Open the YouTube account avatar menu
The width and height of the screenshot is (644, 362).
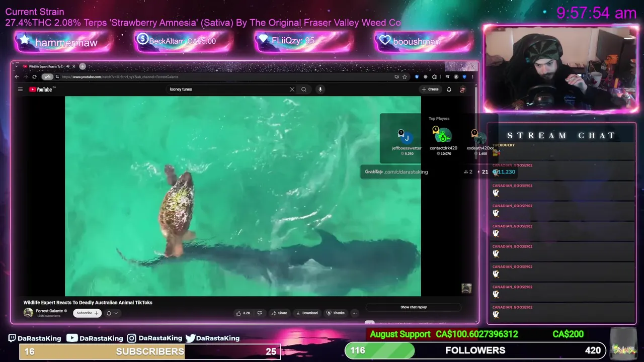click(463, 89)
